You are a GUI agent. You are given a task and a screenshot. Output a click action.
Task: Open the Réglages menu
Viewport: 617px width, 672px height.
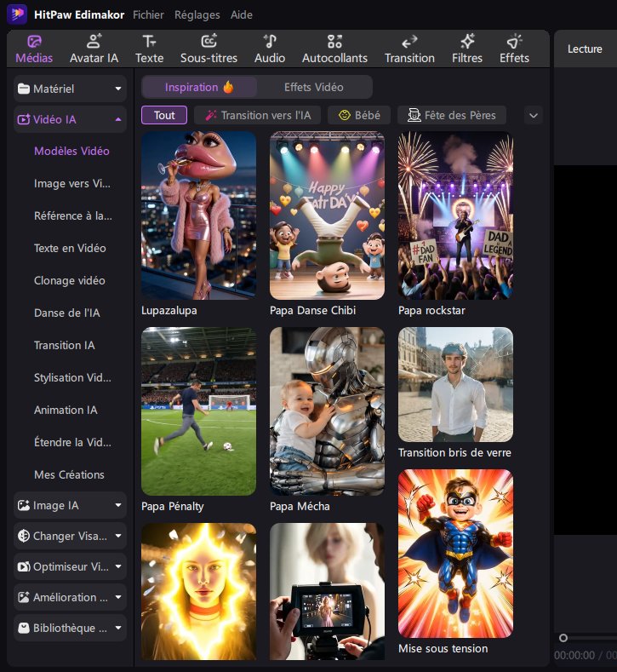click(197, 14)
